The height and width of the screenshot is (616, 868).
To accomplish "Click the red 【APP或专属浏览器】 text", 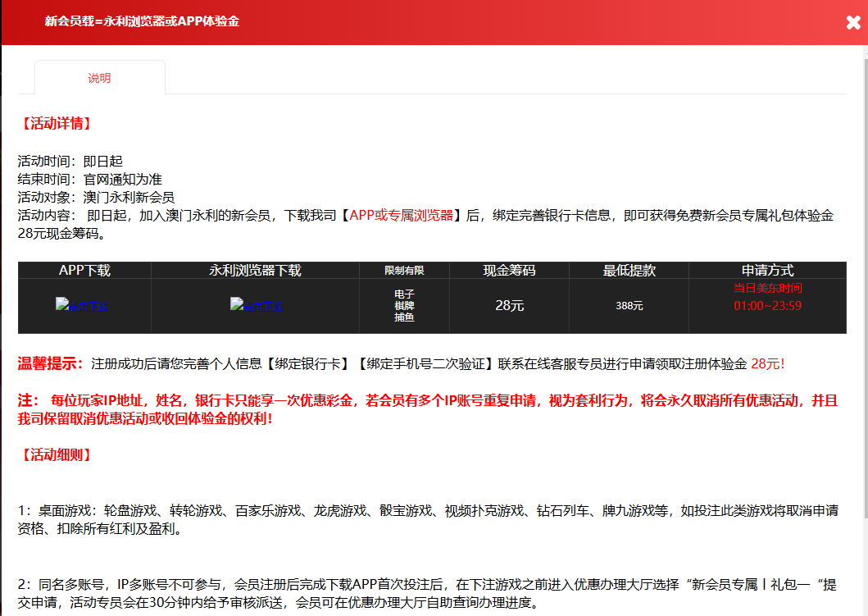I will pyautogui.click(x=401, y=216).
